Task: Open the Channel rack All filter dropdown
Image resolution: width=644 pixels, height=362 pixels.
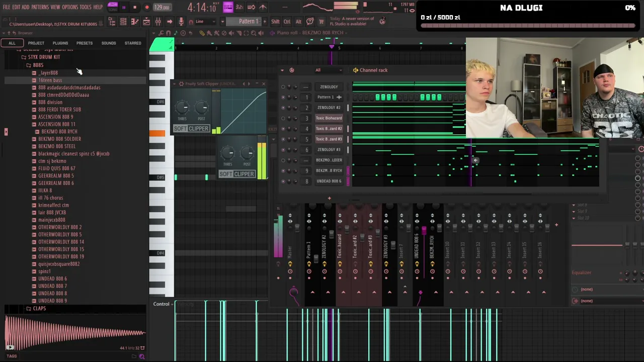Action: coord(328,70)
